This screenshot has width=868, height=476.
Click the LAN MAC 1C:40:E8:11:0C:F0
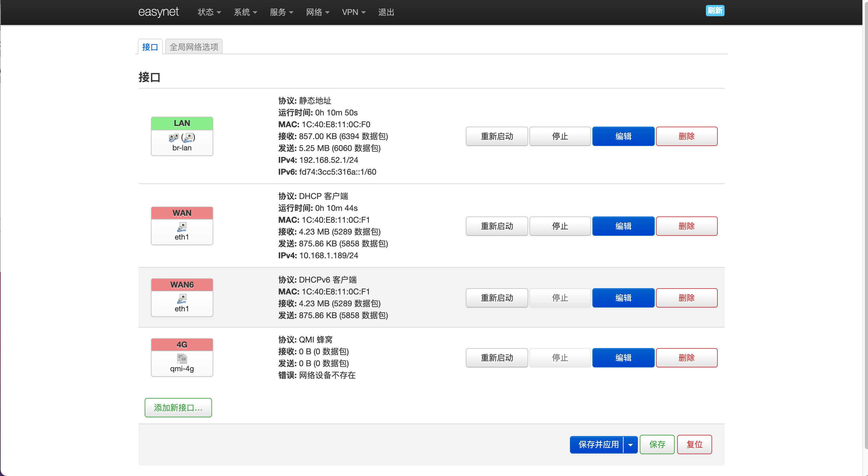(336, 125)
